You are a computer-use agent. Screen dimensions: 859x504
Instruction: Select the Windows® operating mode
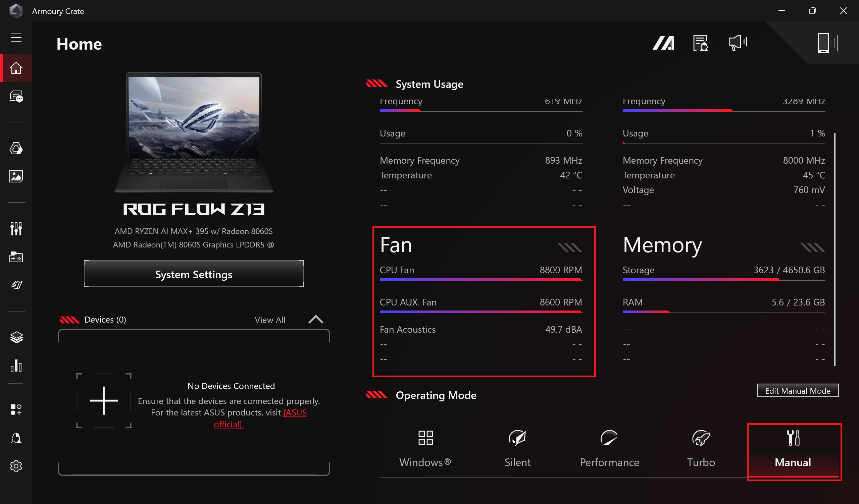tap(425, 448)
